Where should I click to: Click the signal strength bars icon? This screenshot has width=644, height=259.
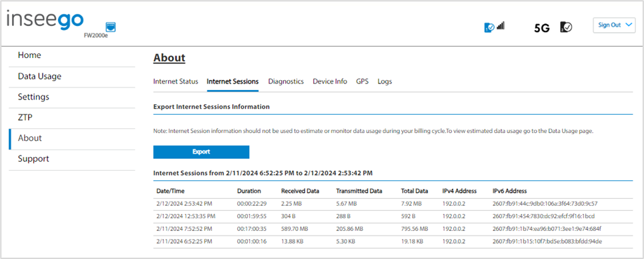coord(500,26)
